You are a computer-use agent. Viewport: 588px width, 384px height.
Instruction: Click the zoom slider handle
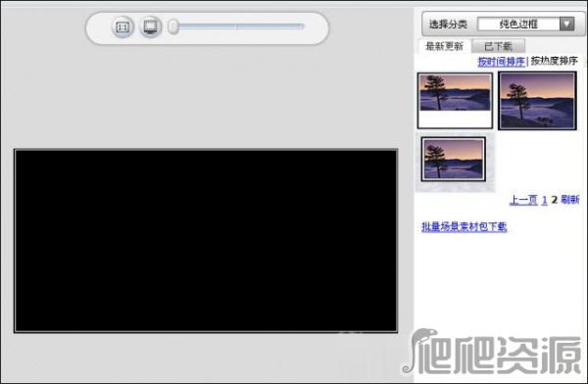(172, 27)
